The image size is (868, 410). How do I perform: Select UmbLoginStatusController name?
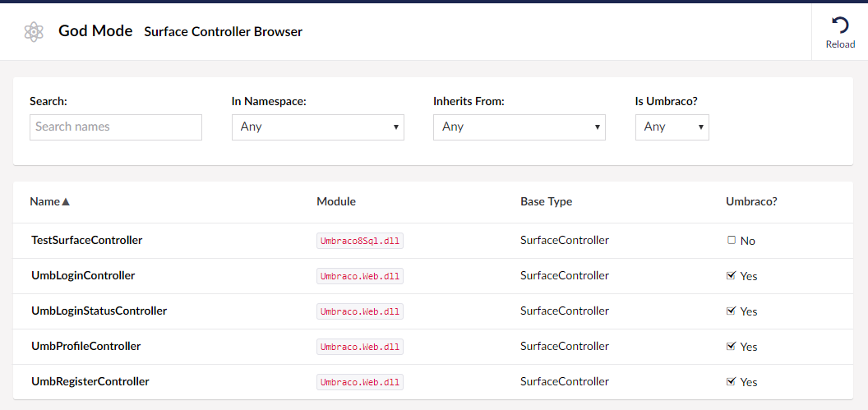tap(99, 311)
